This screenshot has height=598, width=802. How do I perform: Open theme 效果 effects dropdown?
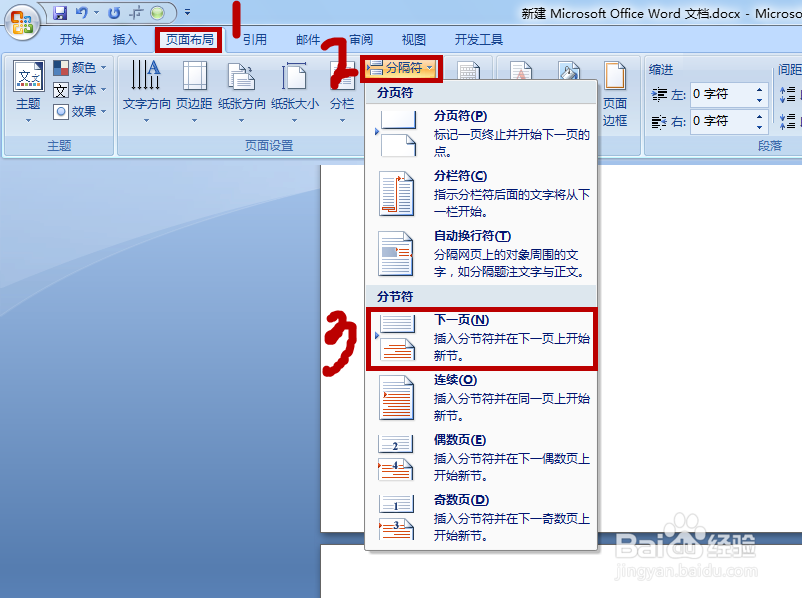[x=80, y=112]
